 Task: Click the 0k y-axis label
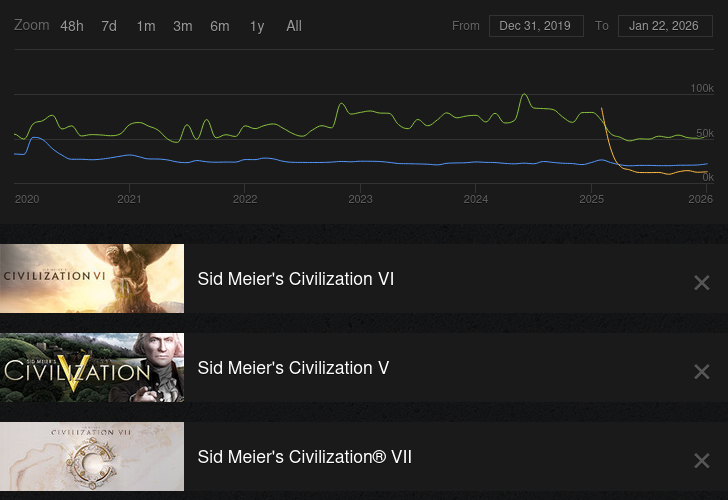(708, 177)
